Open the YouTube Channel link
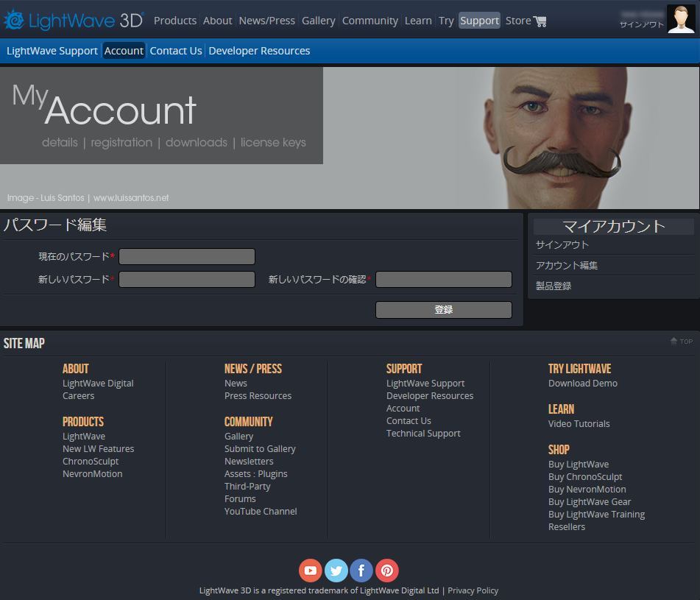This screenshot has height=600, width=700. click(x=261, y=511)
